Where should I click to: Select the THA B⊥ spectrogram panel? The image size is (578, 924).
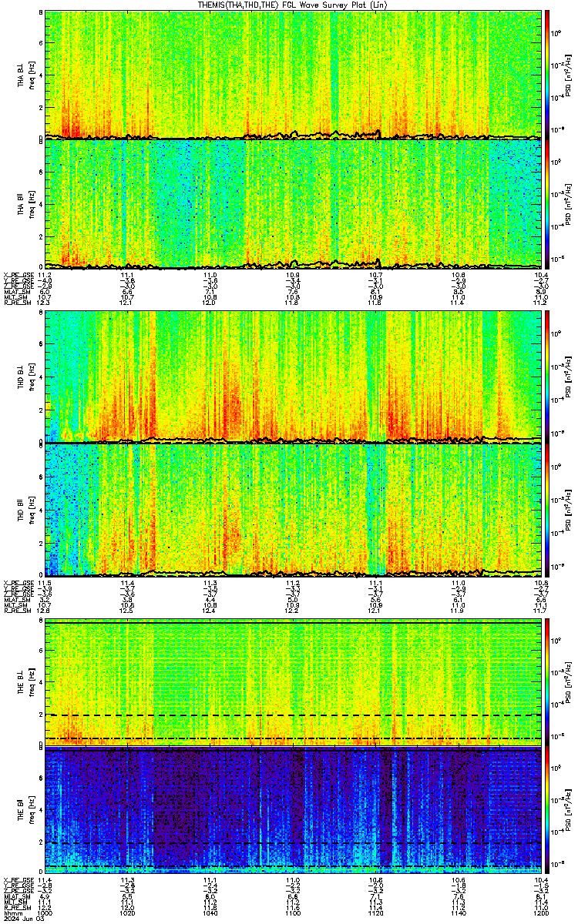293,74
